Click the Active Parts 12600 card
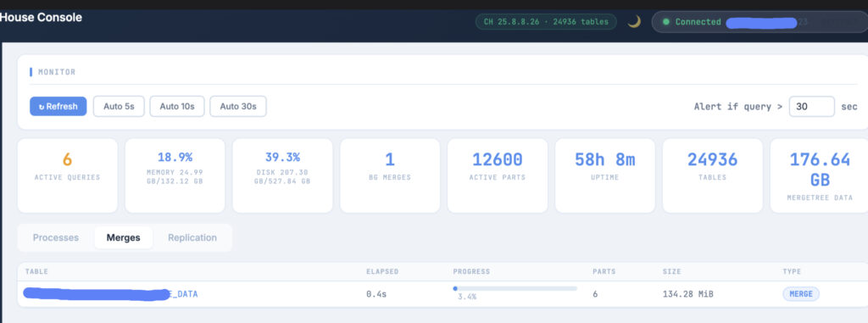Viewport: 868px width, 323px height. click(x=497, y=175)
